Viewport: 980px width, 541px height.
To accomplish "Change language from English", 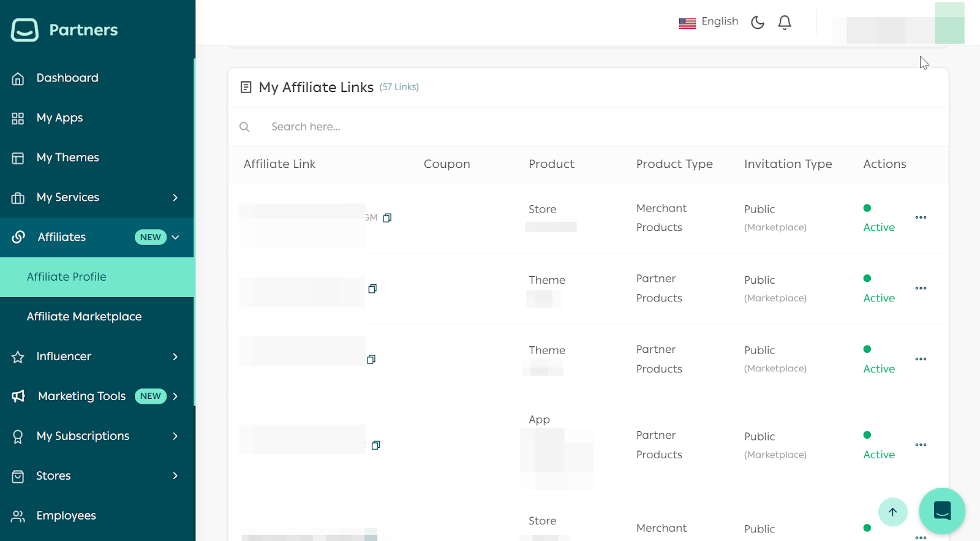I will (709, 22).
